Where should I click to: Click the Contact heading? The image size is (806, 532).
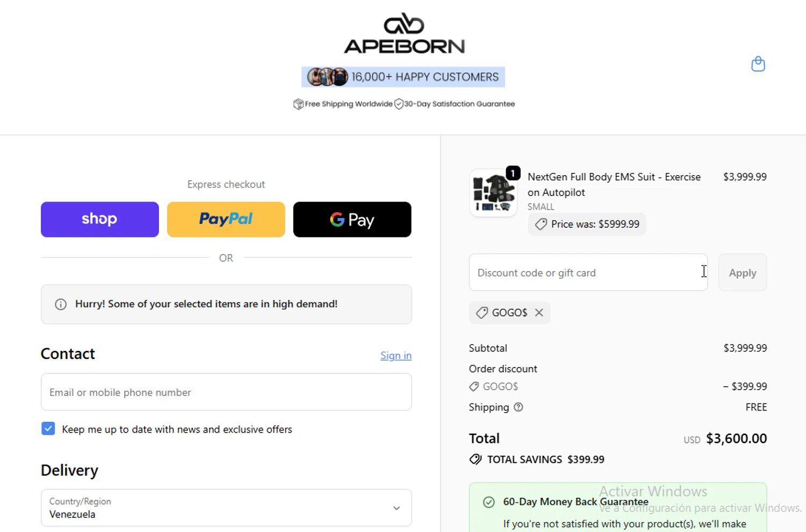(x=68, y=354)
